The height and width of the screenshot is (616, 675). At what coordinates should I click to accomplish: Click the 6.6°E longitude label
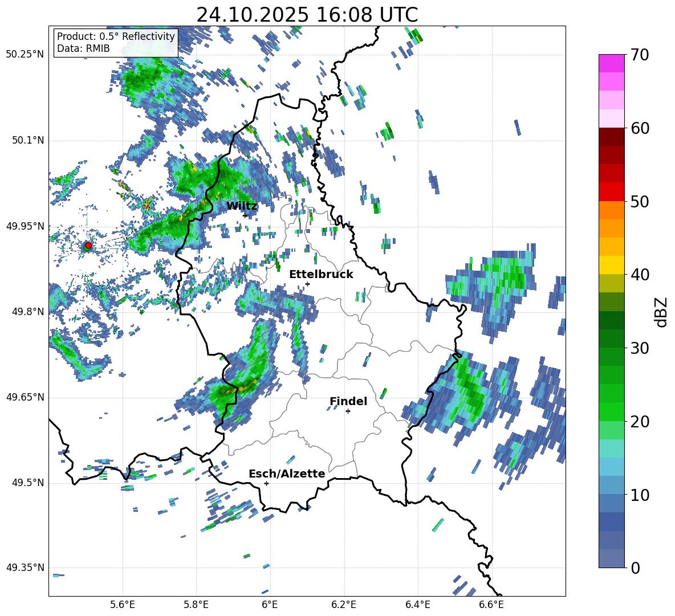pos(491,605)
